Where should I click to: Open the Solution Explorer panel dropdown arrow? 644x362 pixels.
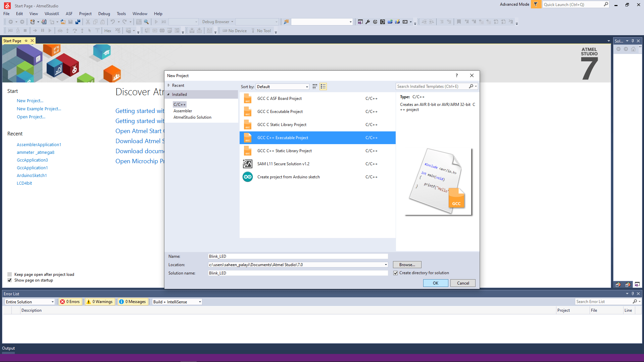(627, 41)
